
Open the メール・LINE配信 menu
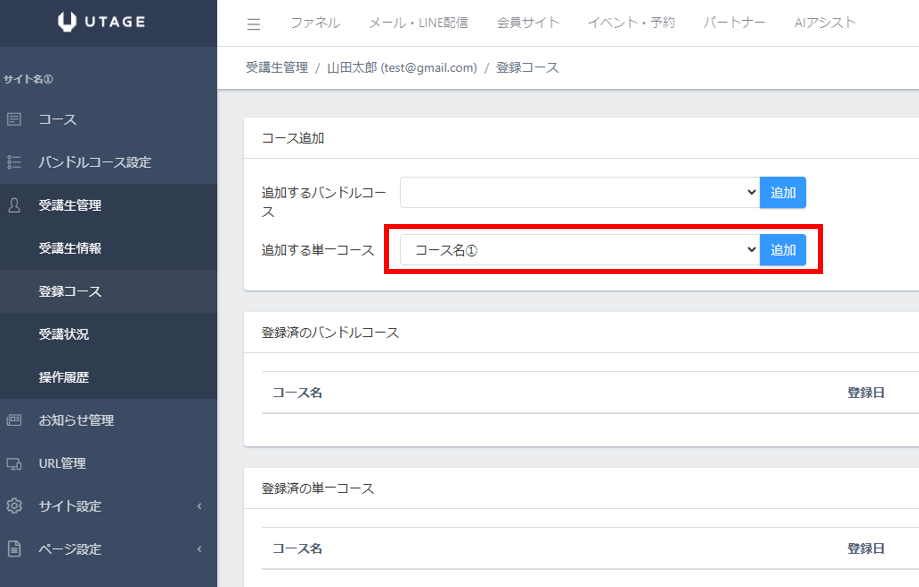(x=418, y=23)
